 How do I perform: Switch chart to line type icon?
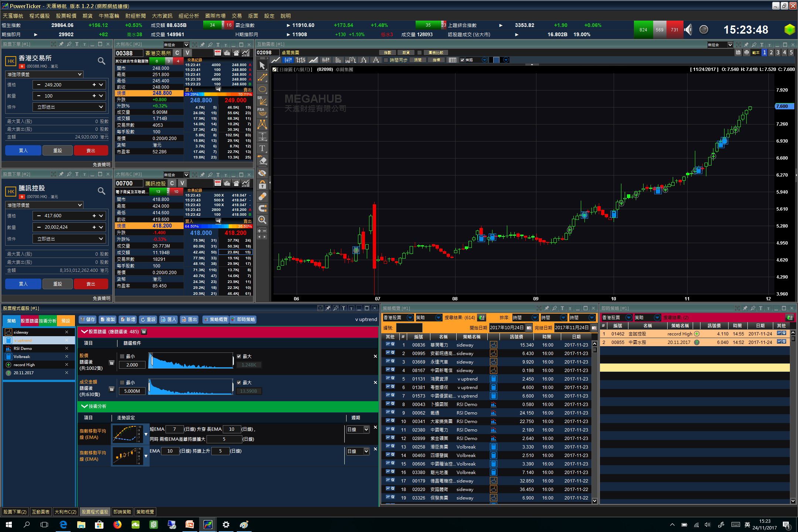(x=275, y=60)
